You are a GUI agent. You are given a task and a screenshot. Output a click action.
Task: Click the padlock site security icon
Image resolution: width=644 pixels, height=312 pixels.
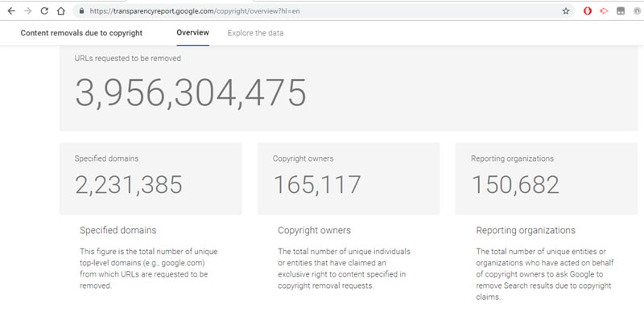tap(81, 11)
